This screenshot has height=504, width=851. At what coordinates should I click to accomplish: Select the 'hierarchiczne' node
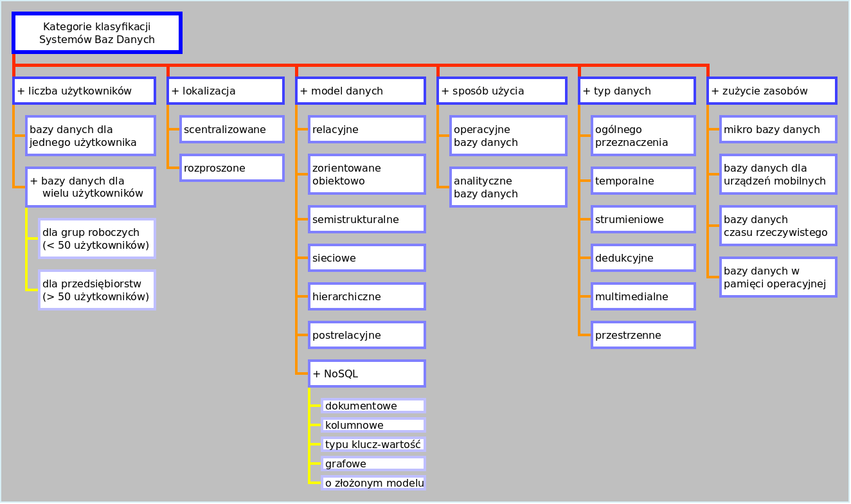[367, 296]
